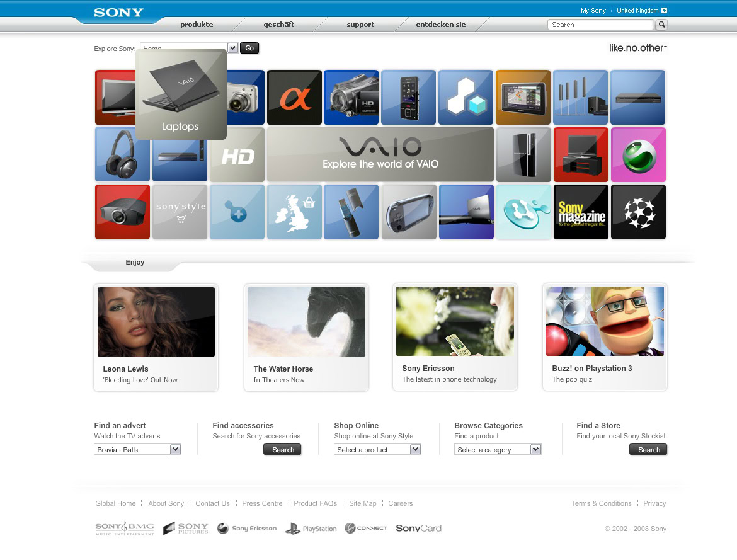The height and width of the screenshot is (560, 737).
Task: Click Search under Find accessories
Action: (x=282, y=450)
